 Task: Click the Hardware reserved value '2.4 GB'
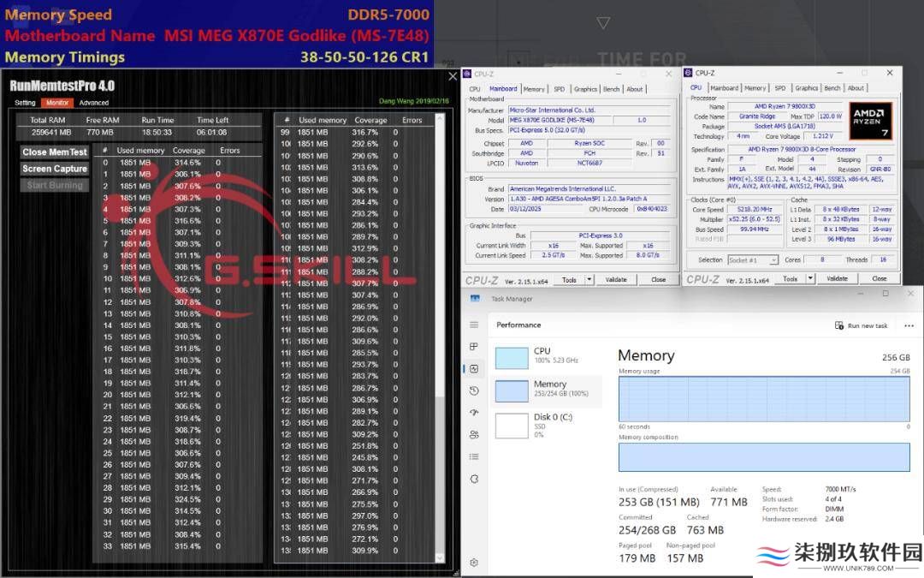click(x=834, y=519)
